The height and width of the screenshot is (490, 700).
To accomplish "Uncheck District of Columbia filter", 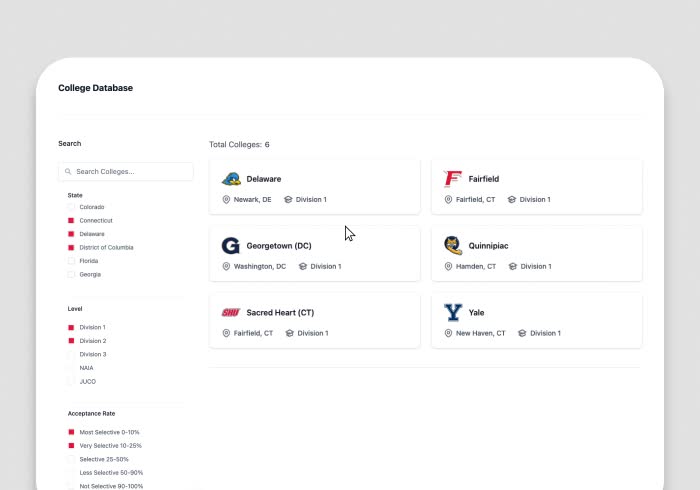I will click(x=71, y=248).
